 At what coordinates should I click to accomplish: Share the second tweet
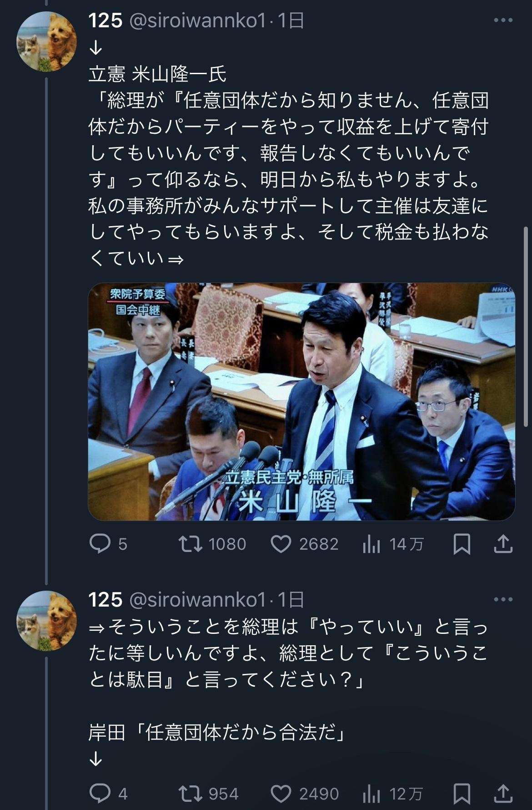point(503,794)
